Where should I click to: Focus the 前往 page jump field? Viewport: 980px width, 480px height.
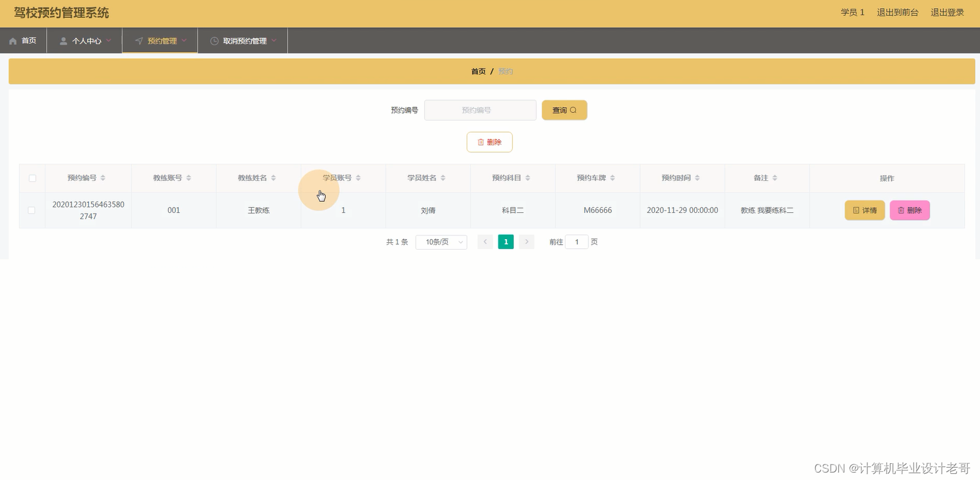[577, 242]
